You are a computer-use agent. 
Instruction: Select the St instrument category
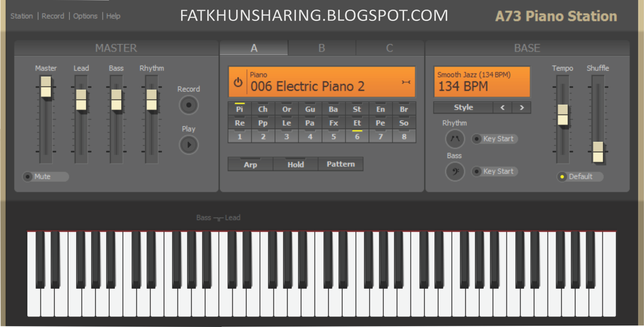click(357, 109)
